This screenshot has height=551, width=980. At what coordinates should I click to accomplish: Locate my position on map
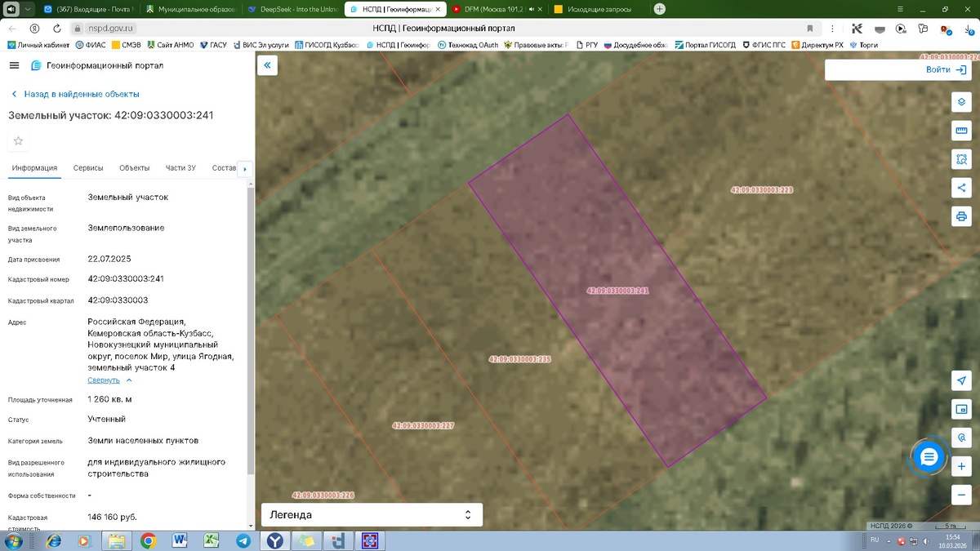[961, 381]
